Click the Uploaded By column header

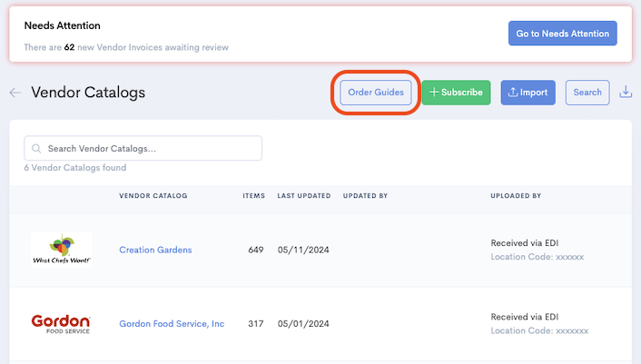pos(516,196)
